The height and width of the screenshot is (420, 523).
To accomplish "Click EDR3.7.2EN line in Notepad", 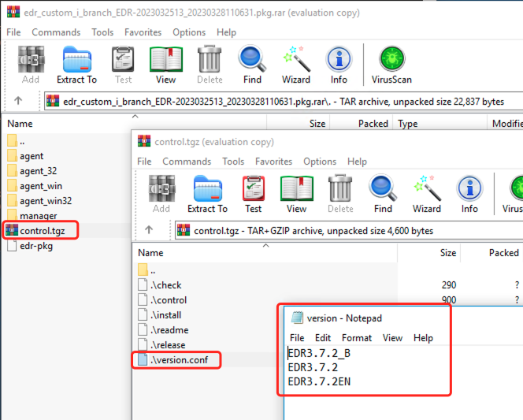I will point(319,381).
